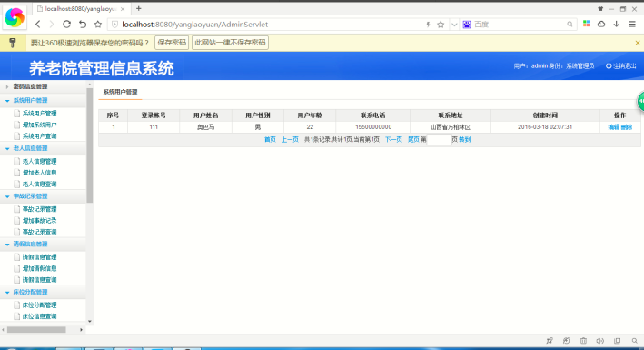Log out via 注销退出
Viewport: 644px width, 350px height.
(625, 65)
